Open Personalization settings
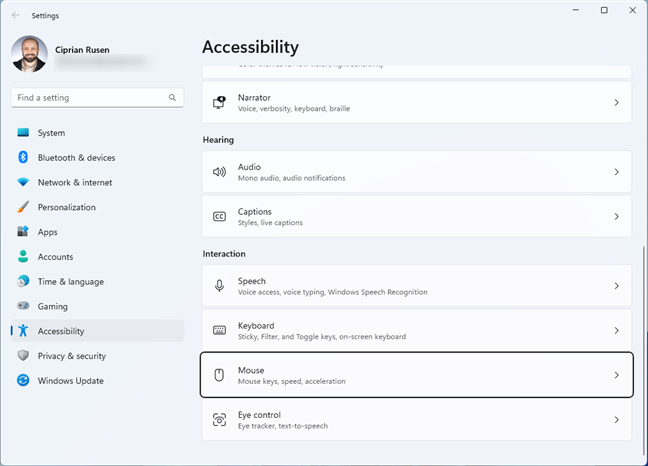648x466 pixels. [x=97, y=207]
